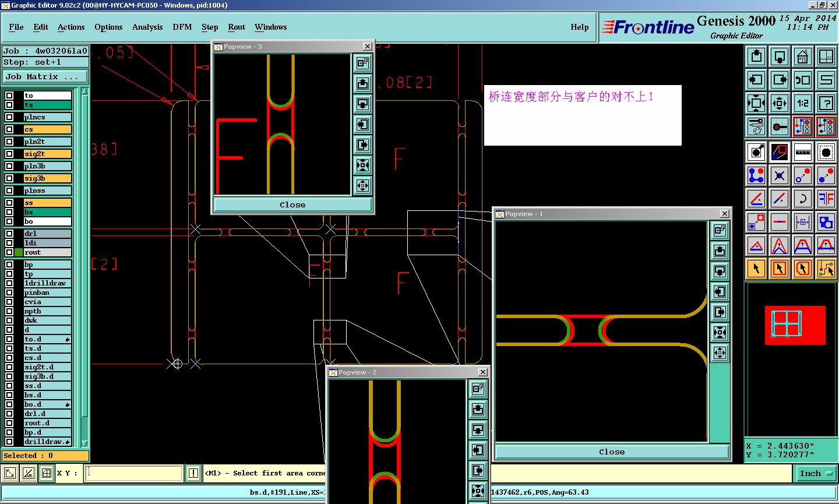
Task: Select the 'rout.d' layer name
Action: [x=48, y=423]
